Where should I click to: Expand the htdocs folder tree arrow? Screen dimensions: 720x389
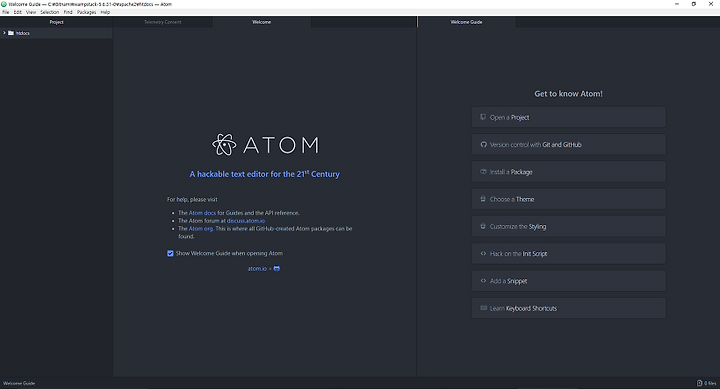(4, 33)
